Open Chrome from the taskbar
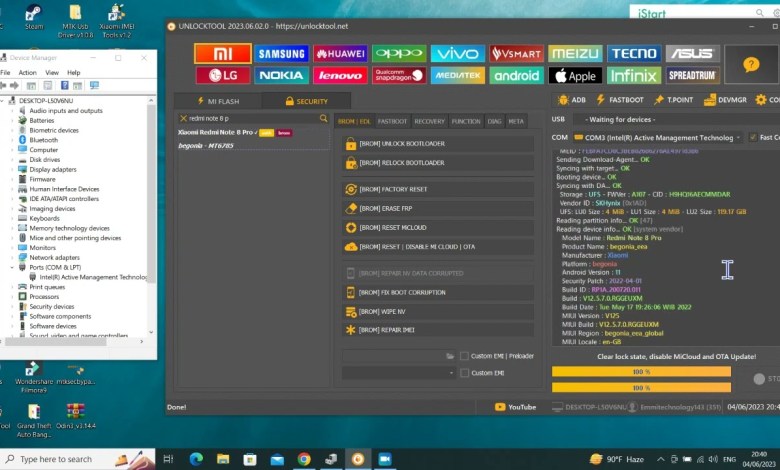This screenshot has height=470, width=780. [x=304, y=459]
